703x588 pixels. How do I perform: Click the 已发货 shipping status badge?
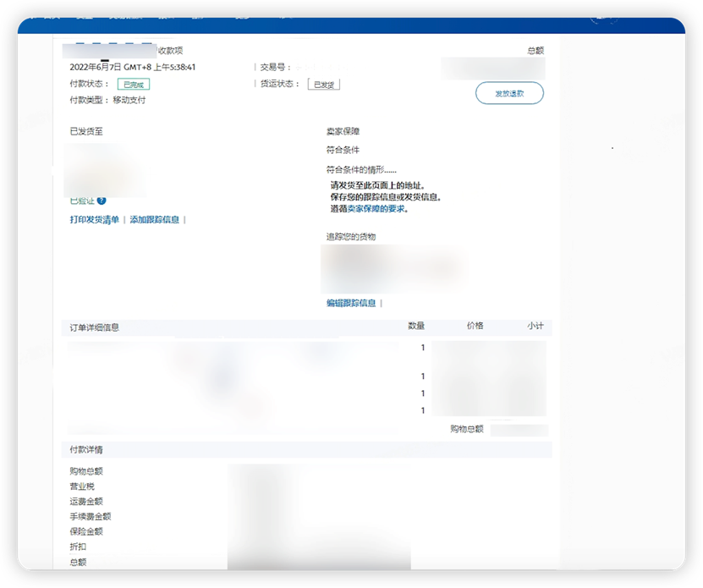tap(323, 84)
